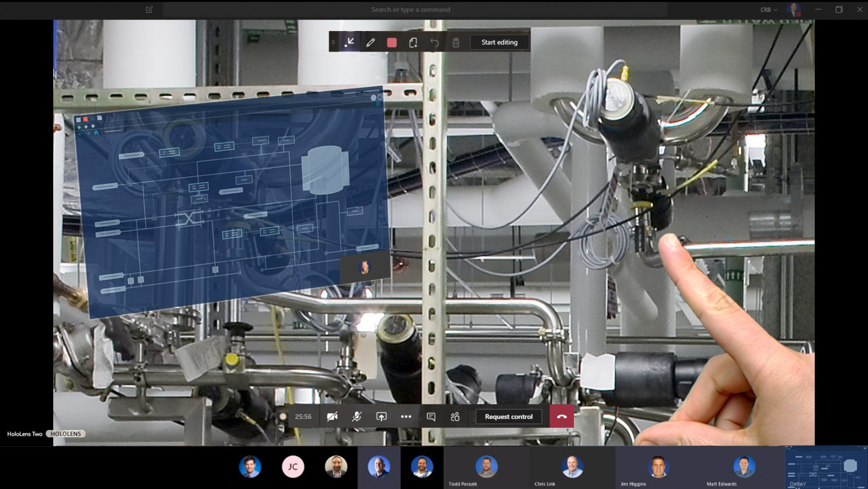The width and height of the screenshot is (868, 489).
Task: Delete all annotations with trash icon
Action: pyautogui.click(x=456, y=42)
